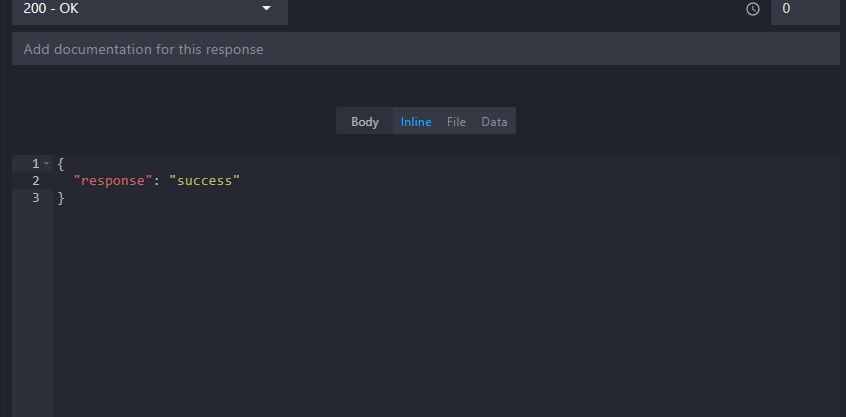Click the closing curly brace on line 3

pyautogui.click(x=61, y=198)
